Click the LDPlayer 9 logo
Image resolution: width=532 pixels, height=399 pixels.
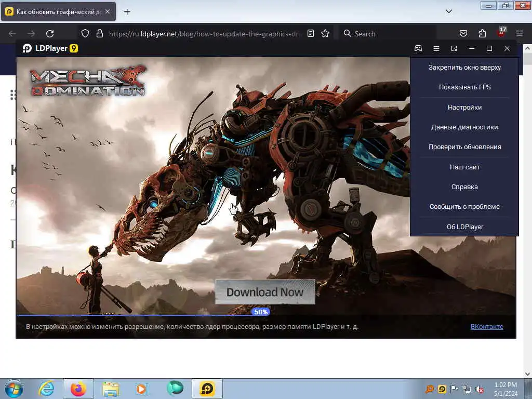tap(50, 48)
